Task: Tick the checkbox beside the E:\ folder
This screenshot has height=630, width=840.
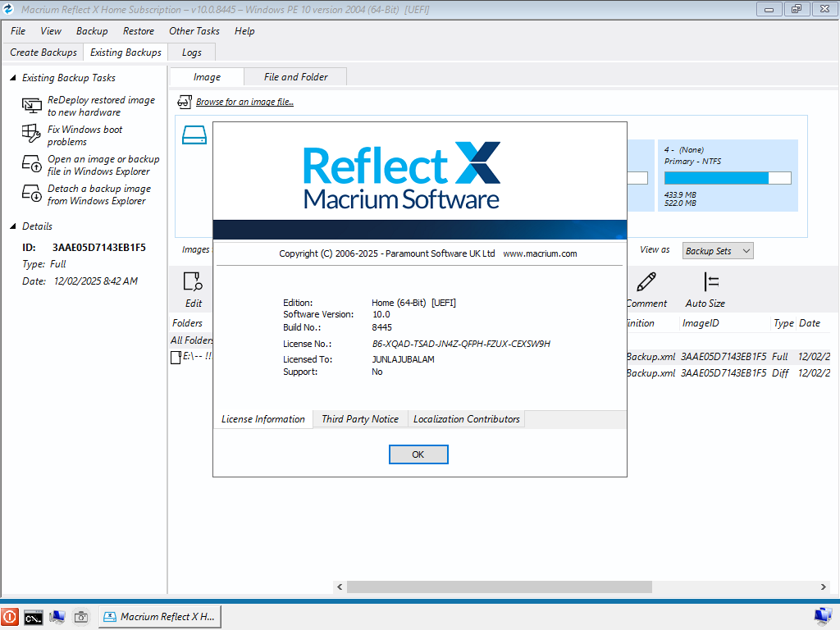Action: click(x=176, y=358)
